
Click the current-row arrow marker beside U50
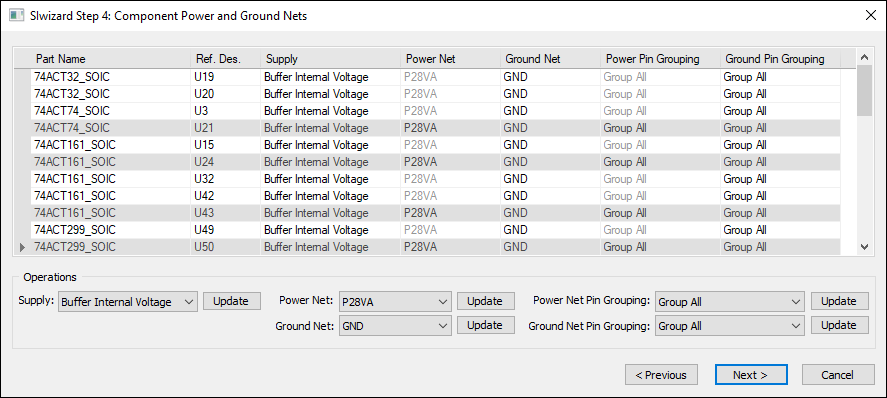click(23, 247)
